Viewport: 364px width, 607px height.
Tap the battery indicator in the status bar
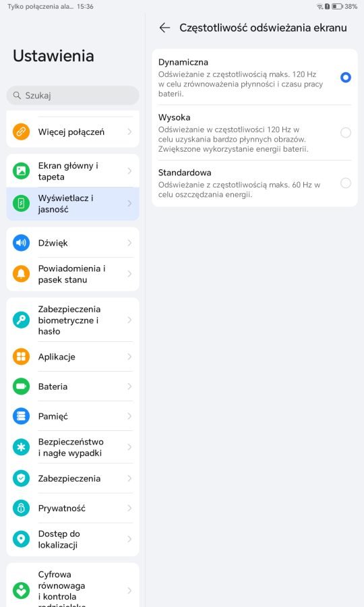[337, 7]
